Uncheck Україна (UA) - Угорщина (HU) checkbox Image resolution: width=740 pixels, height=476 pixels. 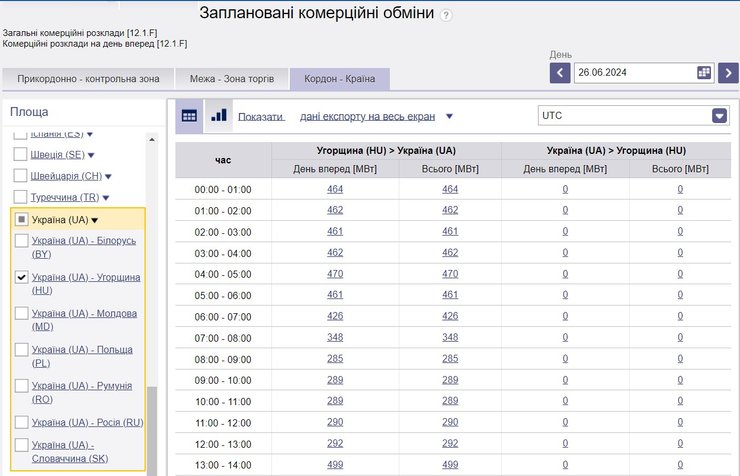coord(21,277)
